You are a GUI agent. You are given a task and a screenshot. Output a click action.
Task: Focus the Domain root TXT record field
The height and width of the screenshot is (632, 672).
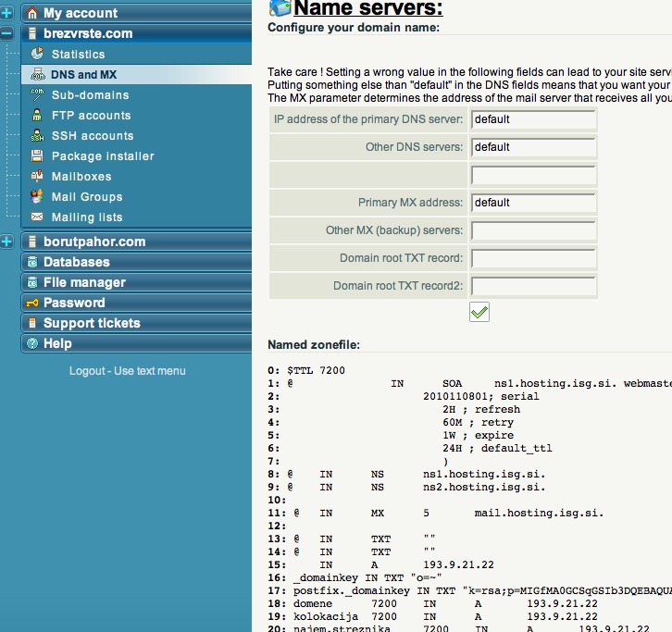point(533,258)
